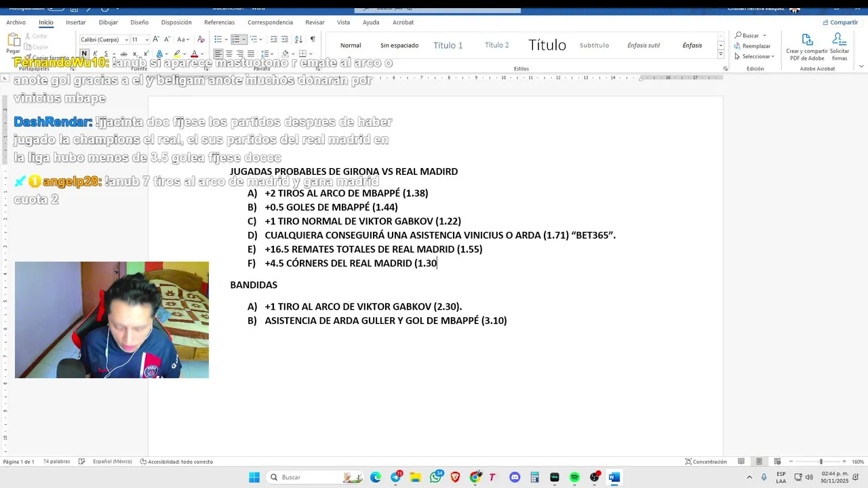
Task: Toggle show paragraph marks (¶)
Action: (x=313, y=39)
